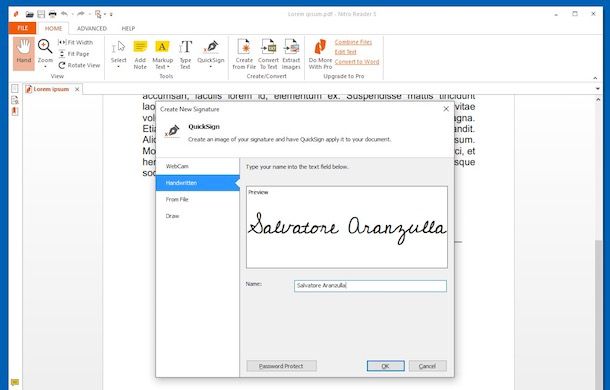Open the bookmarks panel sidebar icon
Screen dimensions: 610x390
15,111
